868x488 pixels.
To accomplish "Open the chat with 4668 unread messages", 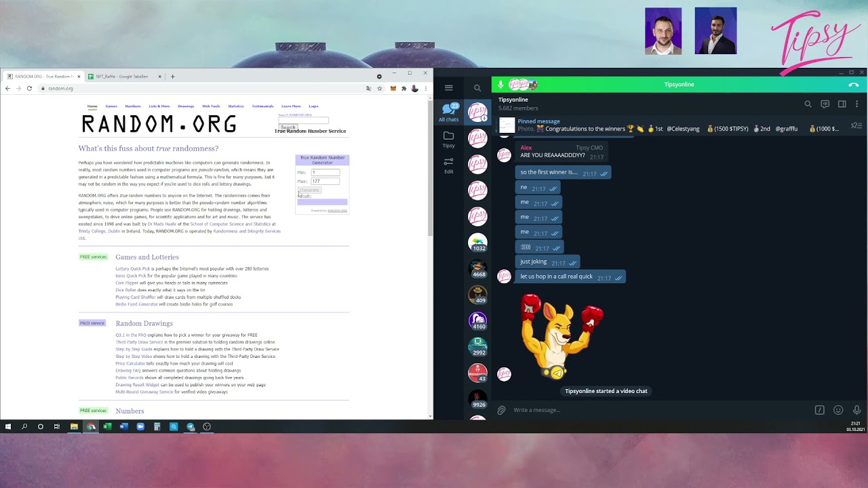I will point(478,269).
